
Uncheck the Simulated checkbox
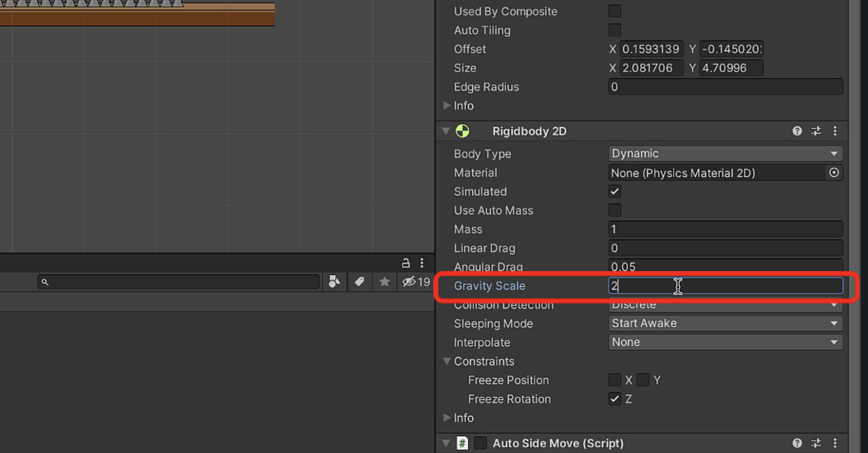coord(615,191)
